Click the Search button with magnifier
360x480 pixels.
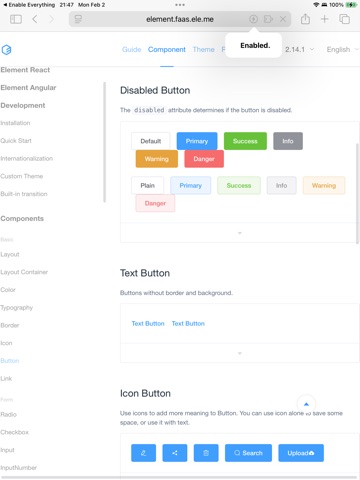coord(248,453)
